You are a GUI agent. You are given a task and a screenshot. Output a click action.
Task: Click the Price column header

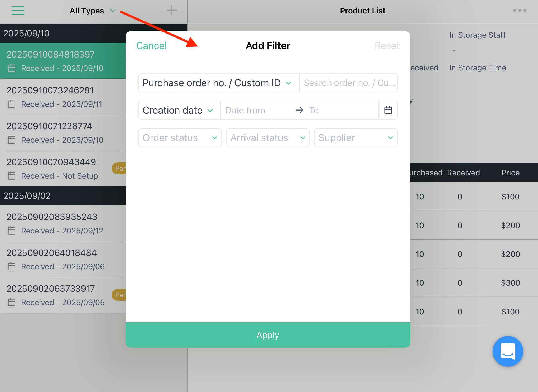click(510, 173)
